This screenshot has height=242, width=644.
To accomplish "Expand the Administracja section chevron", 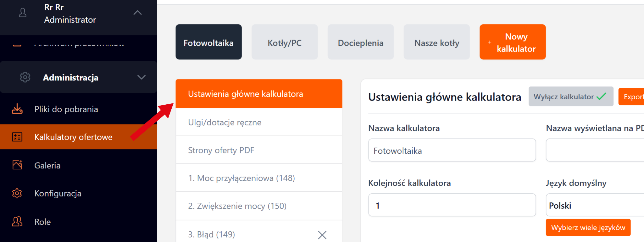I will (141, 77).
